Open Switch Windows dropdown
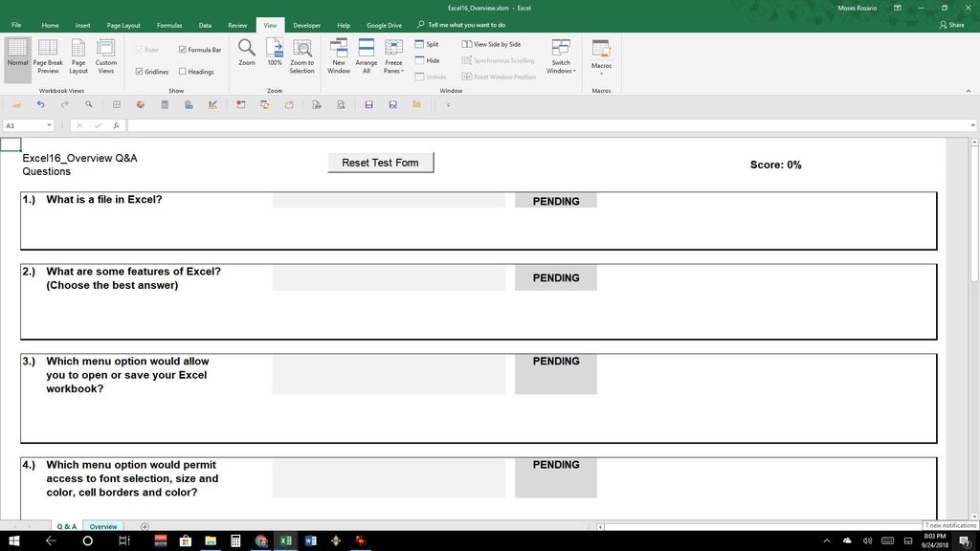The image size is (980, 551). point(561,68)
